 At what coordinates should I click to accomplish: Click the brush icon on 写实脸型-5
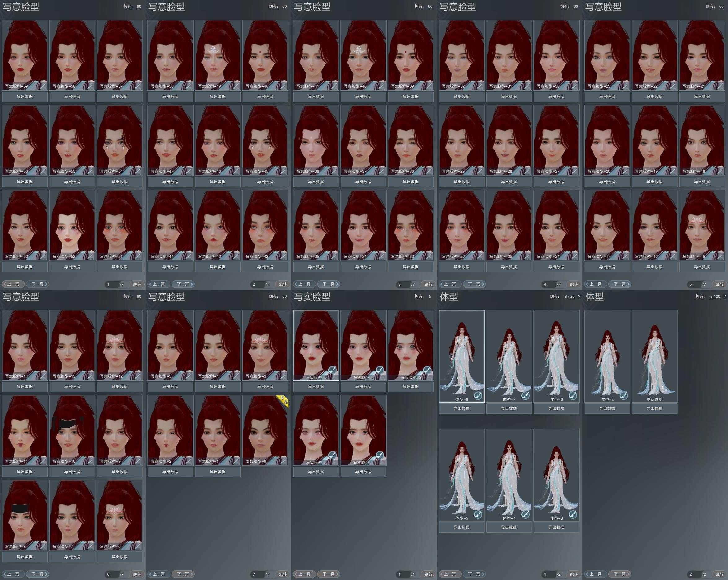coord(332,370)
